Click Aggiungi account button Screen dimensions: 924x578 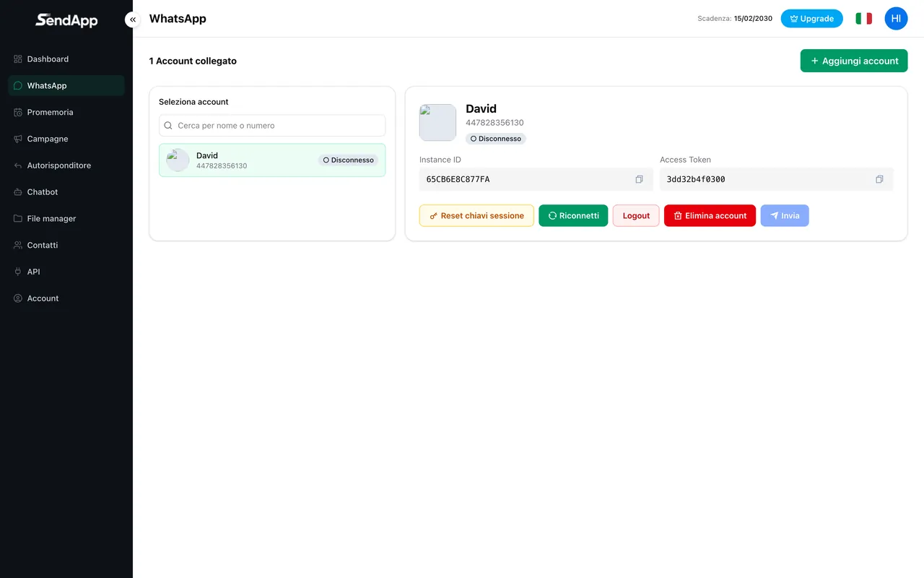tap(854, 61)
